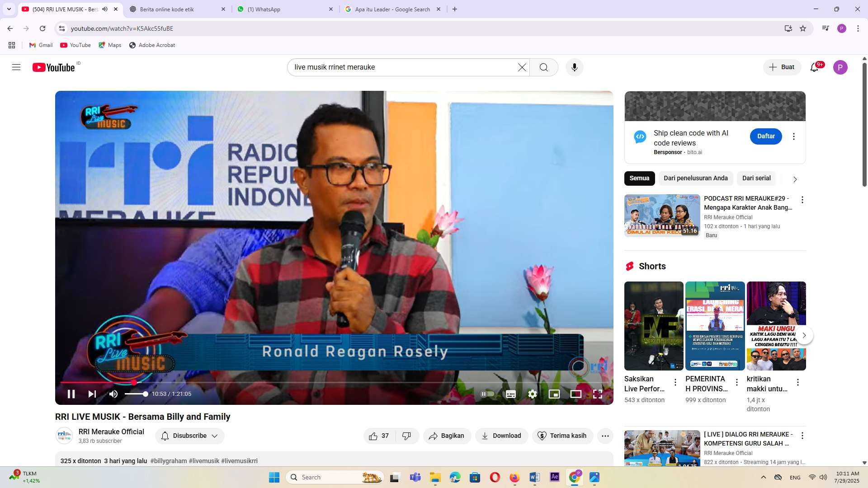Open PODCAST RRI MERAUKE#29 video thumbnail

(x=662, y=216)
